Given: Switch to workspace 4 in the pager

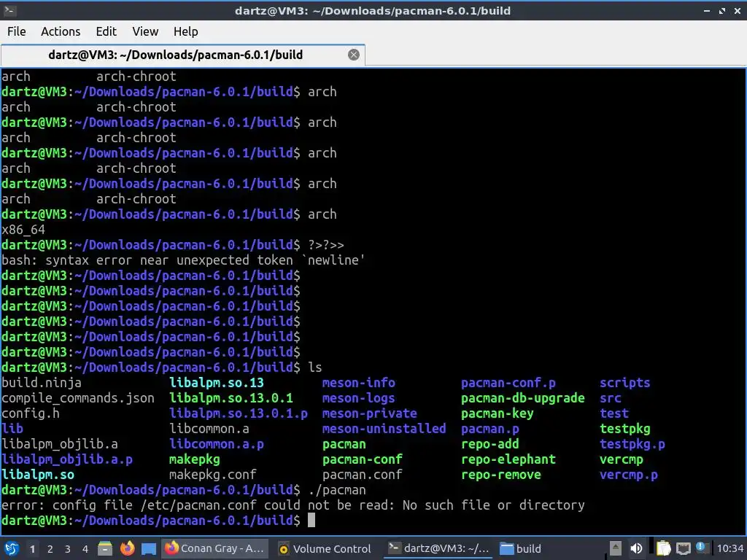Looking at the screenshot, I should tap(85, 549).
